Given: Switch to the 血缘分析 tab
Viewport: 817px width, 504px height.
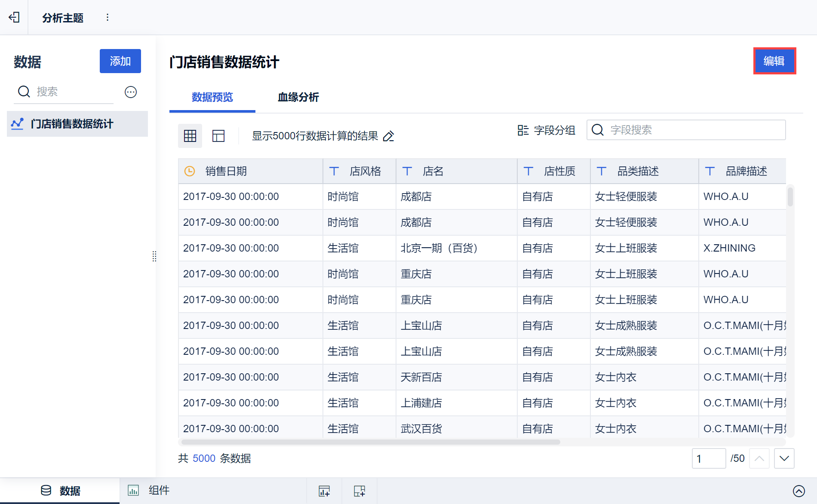Looking at the screenshot, I should [298, 97].
